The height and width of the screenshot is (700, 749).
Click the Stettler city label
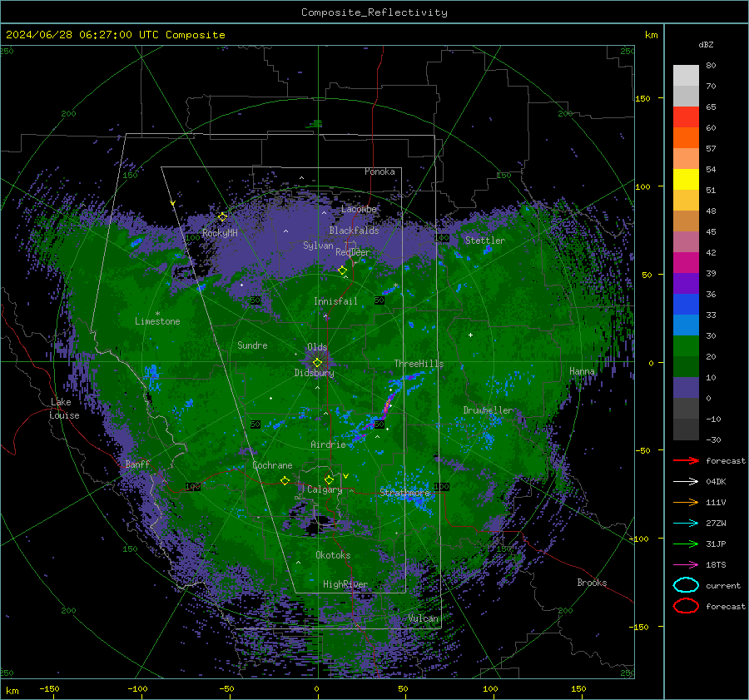(485, 241)
